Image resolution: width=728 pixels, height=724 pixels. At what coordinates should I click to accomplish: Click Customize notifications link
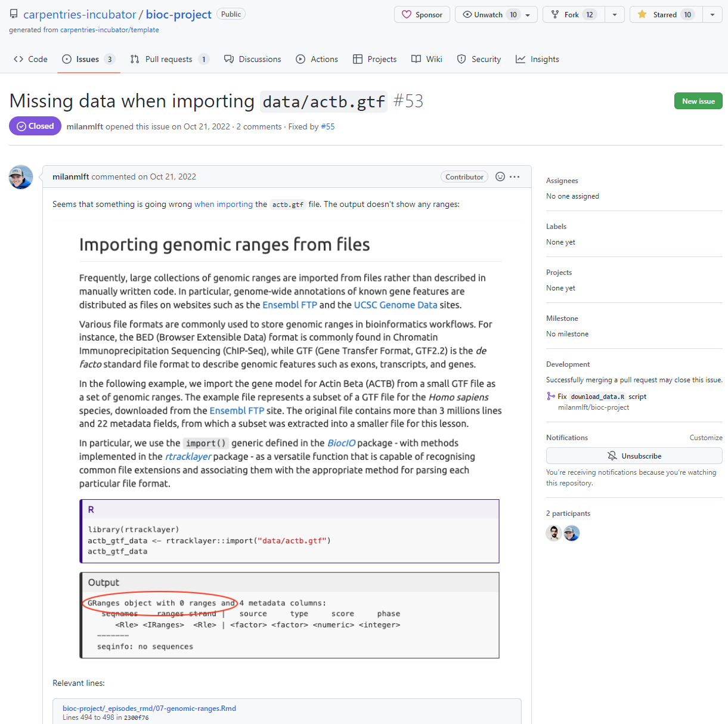[x=706, y=438]
